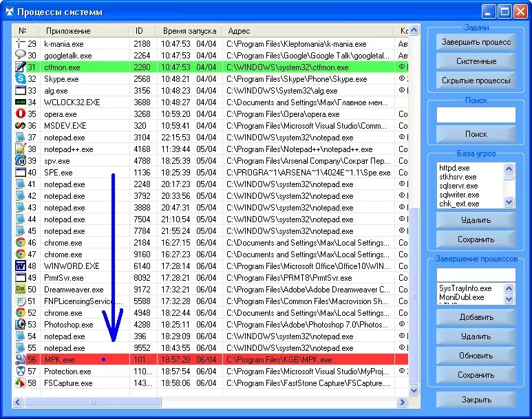
Task: Sort by Время запуска column header
Action: click(x=189, y=30)
